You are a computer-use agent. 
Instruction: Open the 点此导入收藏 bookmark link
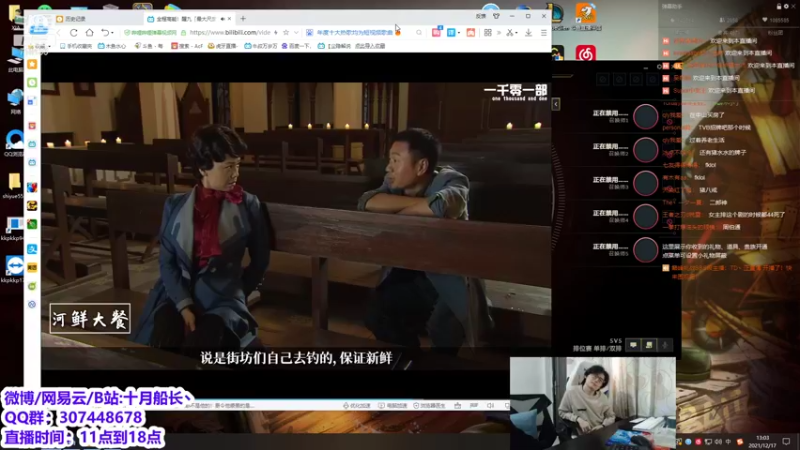tap(370, 46)
